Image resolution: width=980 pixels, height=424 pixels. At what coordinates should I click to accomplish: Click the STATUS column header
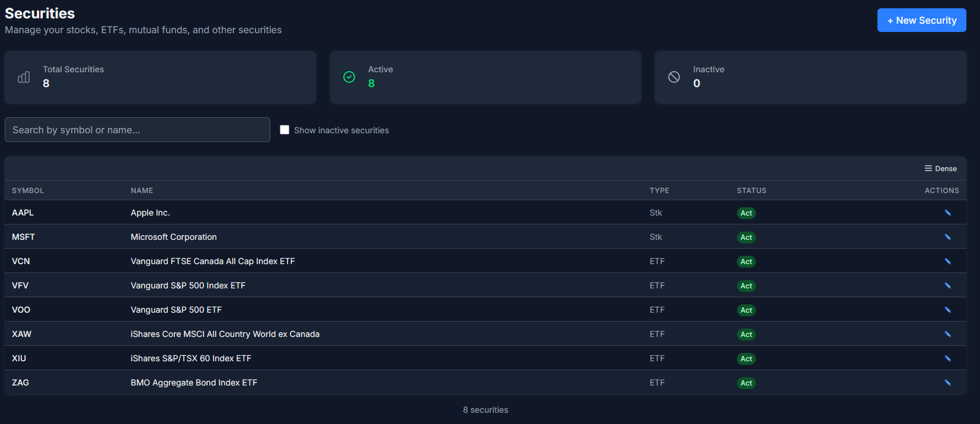pyautogui.click(x=751, y=191)
